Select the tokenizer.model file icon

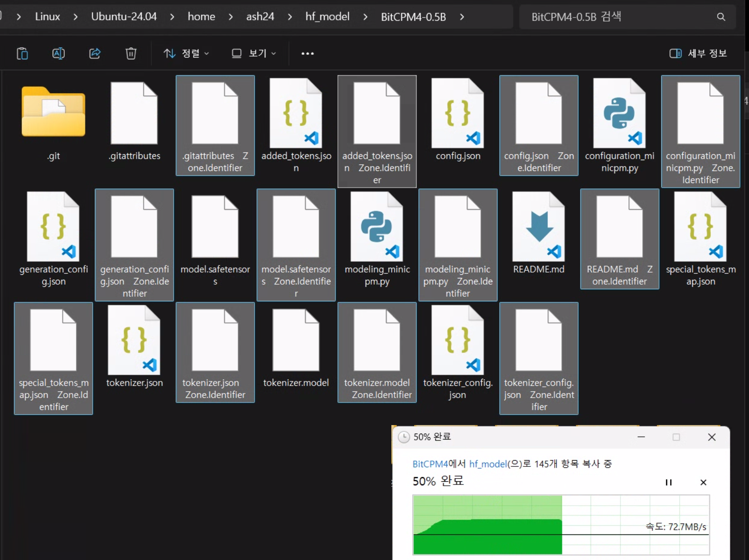pyautogui.click(x=296, y=340)
